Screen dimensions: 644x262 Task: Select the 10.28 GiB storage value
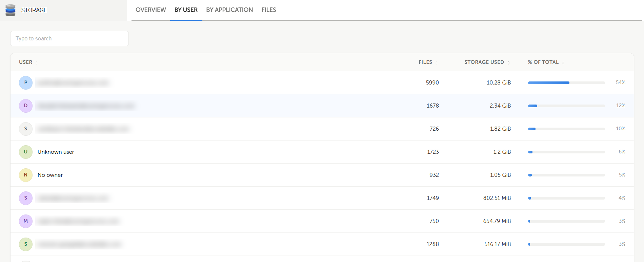click(x=499, y=83)
